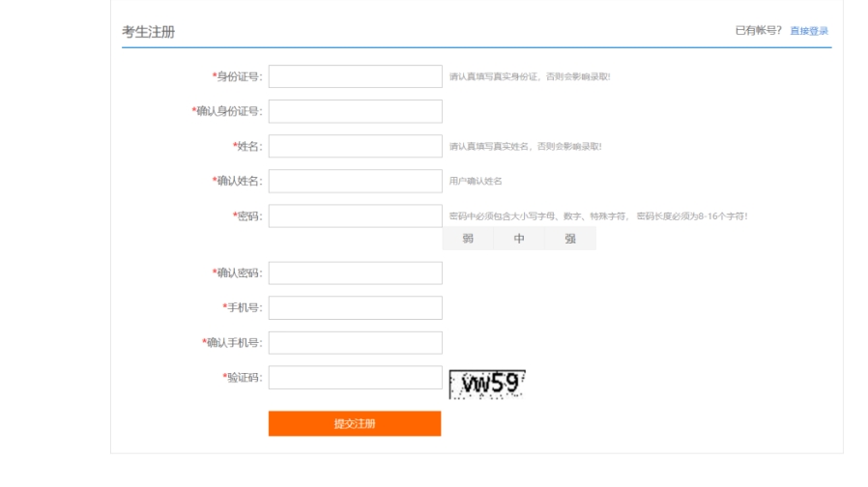
Task: Click the 姓名 text box
Action: click(356, 146)
